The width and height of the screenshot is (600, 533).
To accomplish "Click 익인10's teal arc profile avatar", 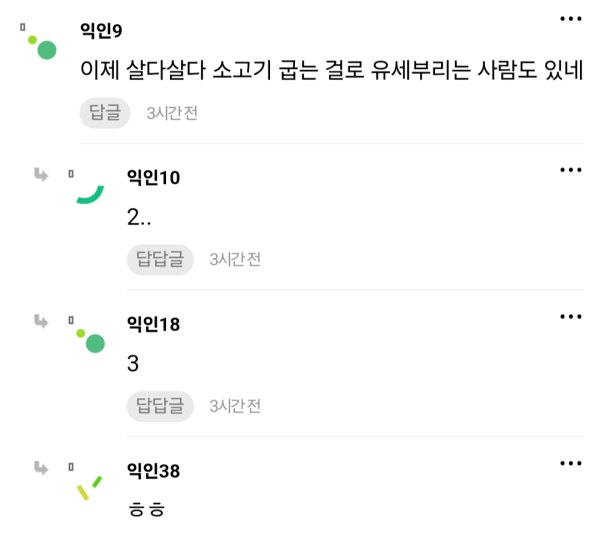I will pyautogui.click(x=90, y=194).
